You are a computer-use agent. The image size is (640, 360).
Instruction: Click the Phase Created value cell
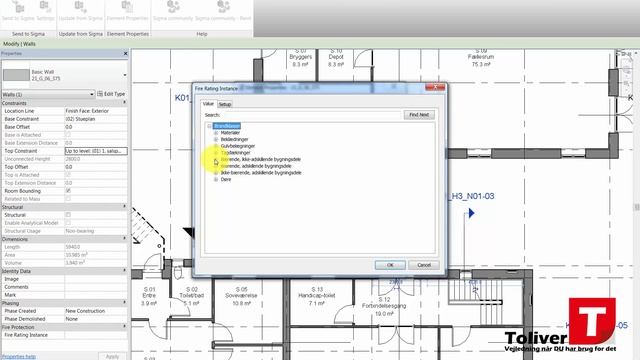point(96,311)
